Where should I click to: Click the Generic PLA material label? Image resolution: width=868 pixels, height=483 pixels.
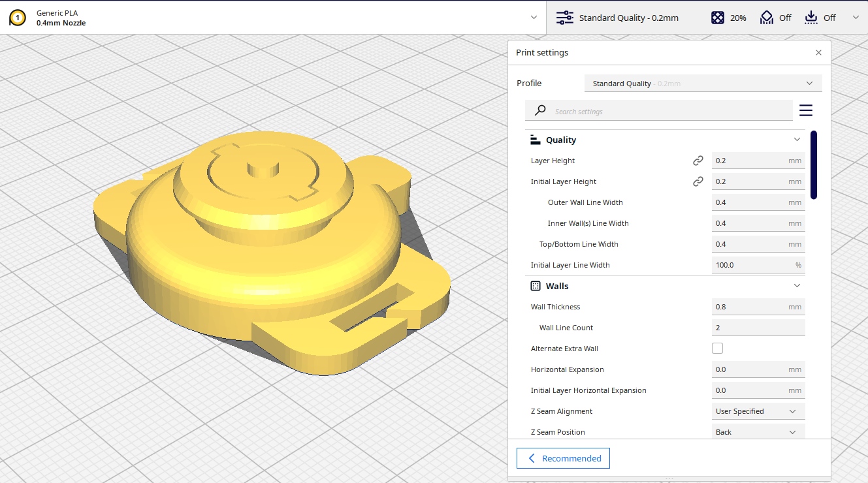coord(57,13)
